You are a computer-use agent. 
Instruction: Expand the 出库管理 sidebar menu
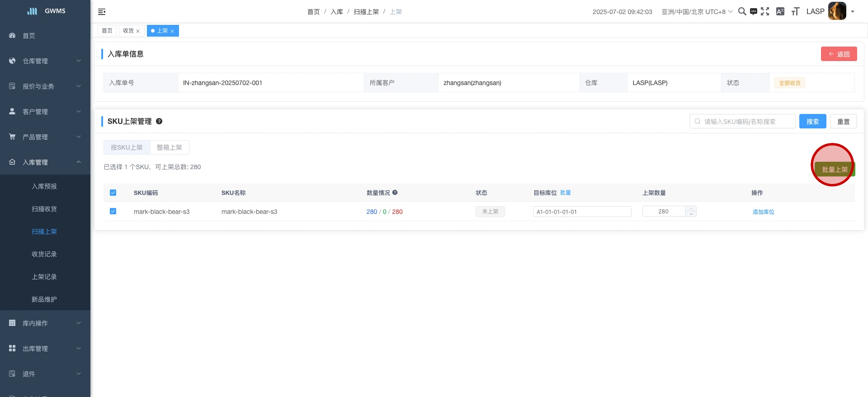pyautogui.click(x=45, y=349)
